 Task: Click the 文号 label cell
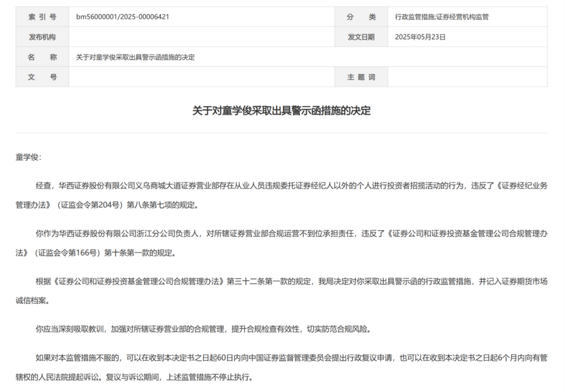coord(42,77)
